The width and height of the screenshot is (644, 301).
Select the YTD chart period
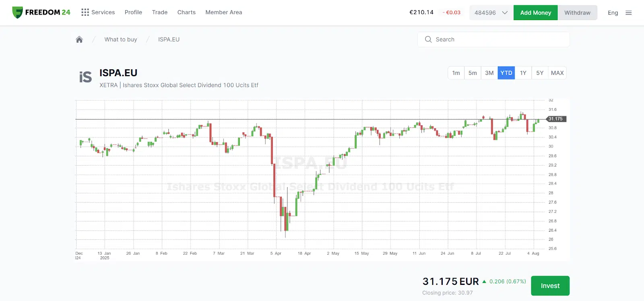tap(506, 73)
